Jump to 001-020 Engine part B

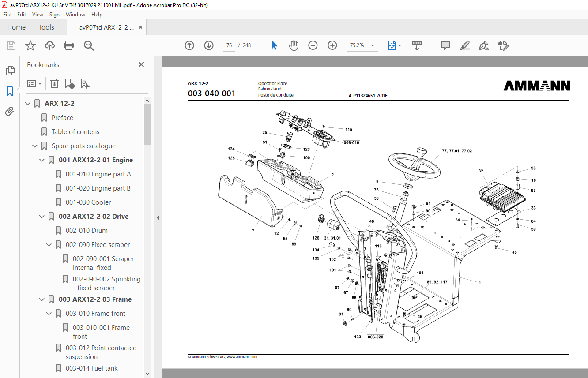point(98,188)
